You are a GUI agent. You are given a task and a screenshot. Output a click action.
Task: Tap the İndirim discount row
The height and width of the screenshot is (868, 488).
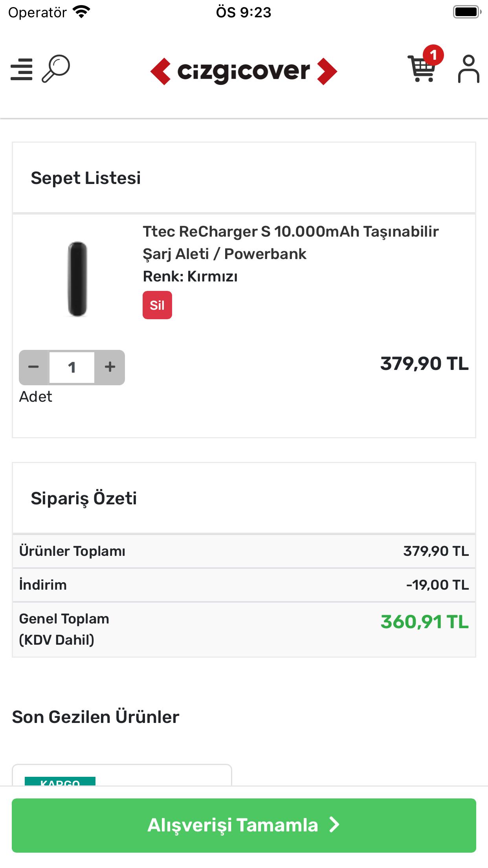click(x=244, y=585)
